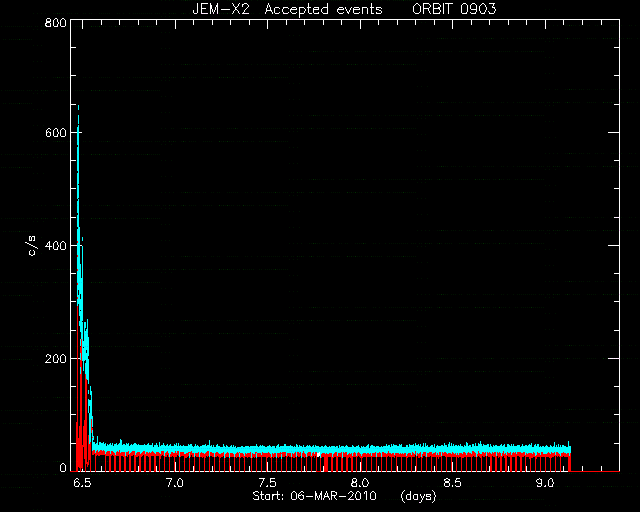Click the 8.0 x-axis tick label
Screen dimensions: 640x512
tap(360, 483)
